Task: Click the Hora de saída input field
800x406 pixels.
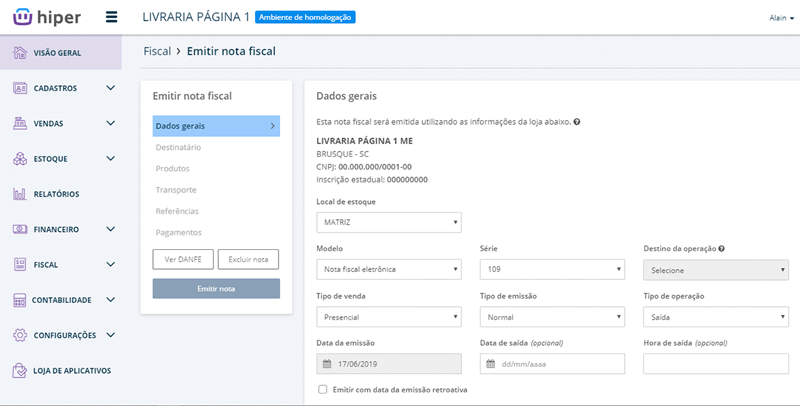Action: click(715, 365)
